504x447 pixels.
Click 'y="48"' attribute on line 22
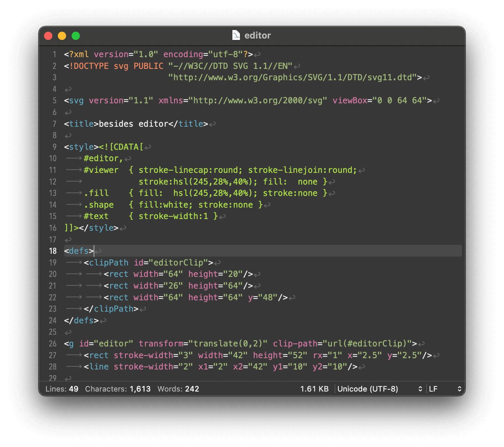coord(263,298)
